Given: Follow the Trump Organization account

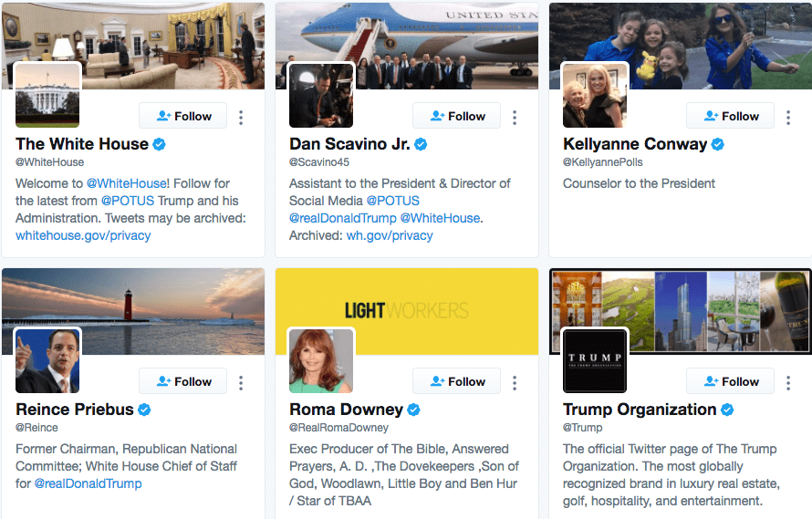Looking at the screenshot, I should click(730, 381).
